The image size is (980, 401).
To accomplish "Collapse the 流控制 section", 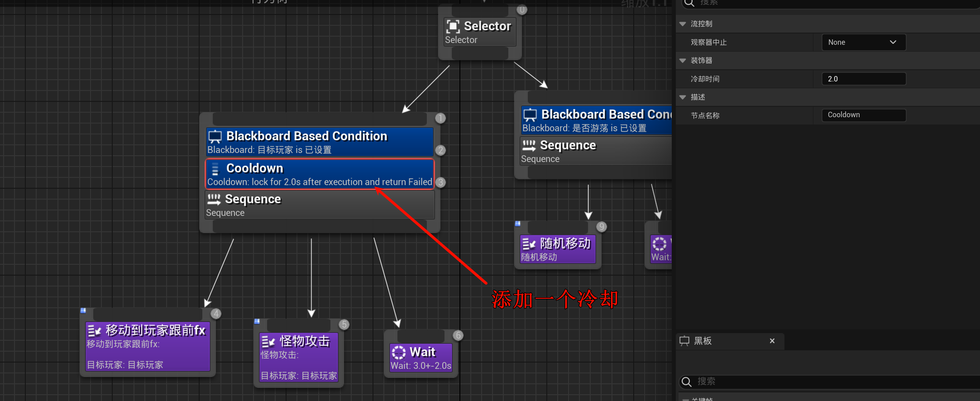I will tap(683, 24).
